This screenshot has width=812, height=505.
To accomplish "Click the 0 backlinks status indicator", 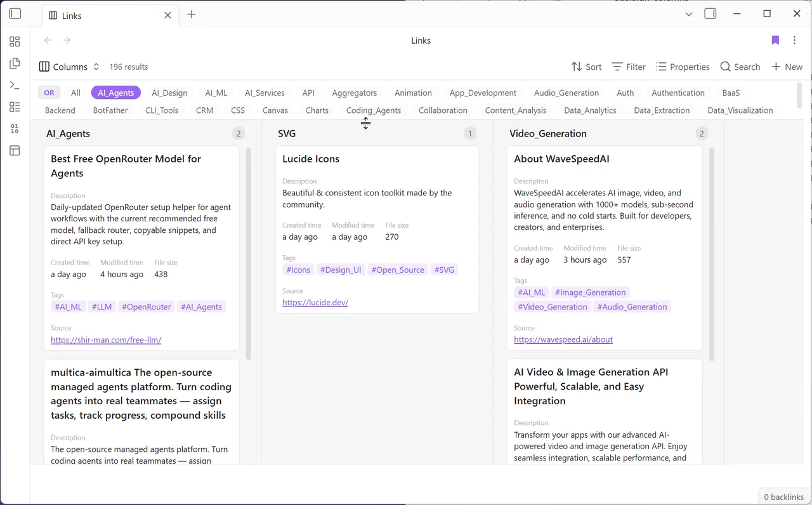I will click(784, 497).
